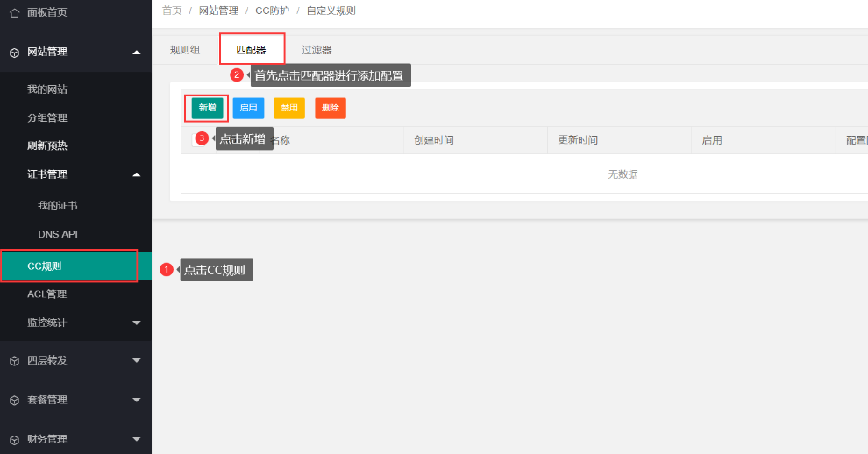
Task: Open 监控统计 sidebar entry
Action: pyautogui.click(x=47, y=323)
